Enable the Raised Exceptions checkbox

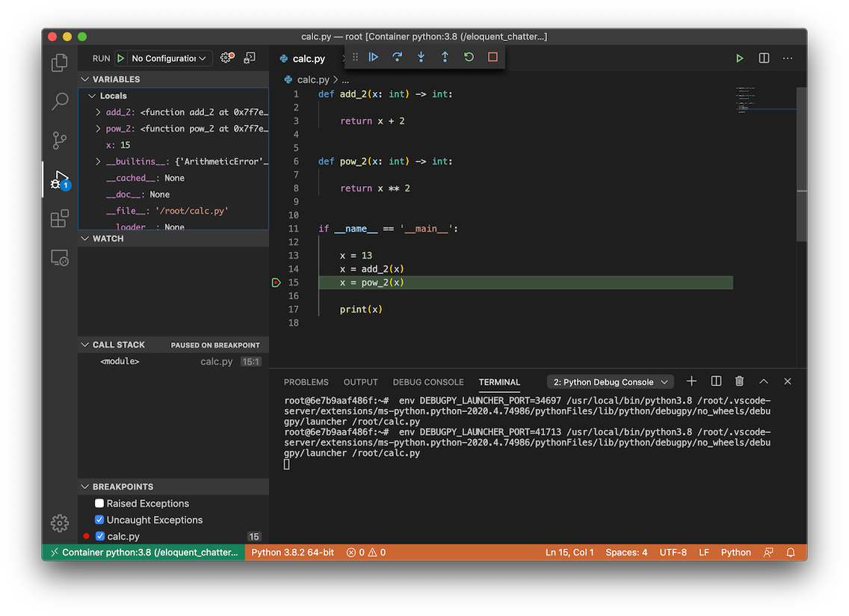click(x=99, y=503)
